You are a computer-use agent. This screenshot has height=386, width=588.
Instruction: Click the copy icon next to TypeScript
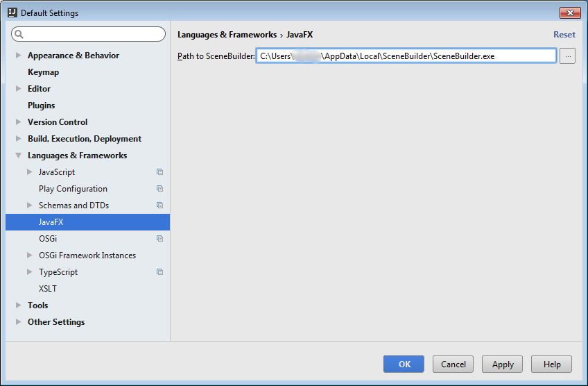pyautogui.click(x=159, y=272)
